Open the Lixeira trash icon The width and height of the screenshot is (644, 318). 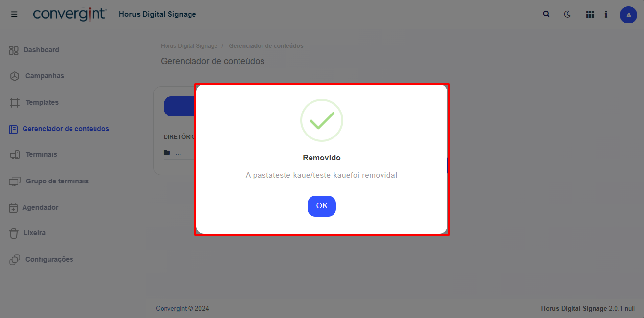point(14,233)
